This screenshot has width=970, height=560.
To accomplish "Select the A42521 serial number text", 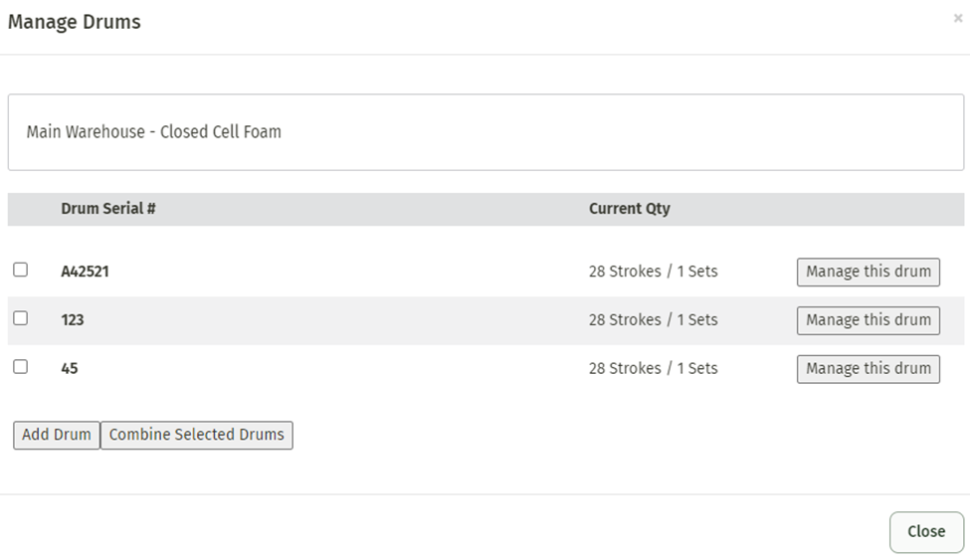I will click(x=85, y=272).
